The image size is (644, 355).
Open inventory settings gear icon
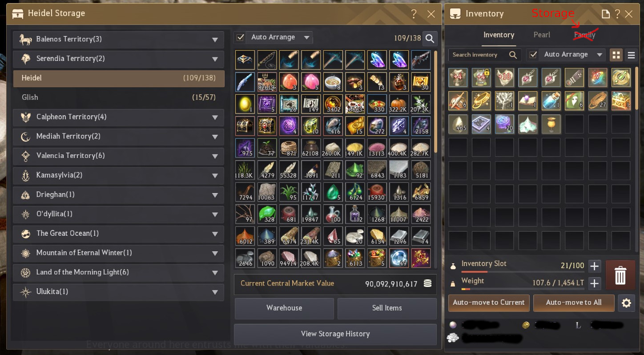pyautogui.click(x=626, y=303)
